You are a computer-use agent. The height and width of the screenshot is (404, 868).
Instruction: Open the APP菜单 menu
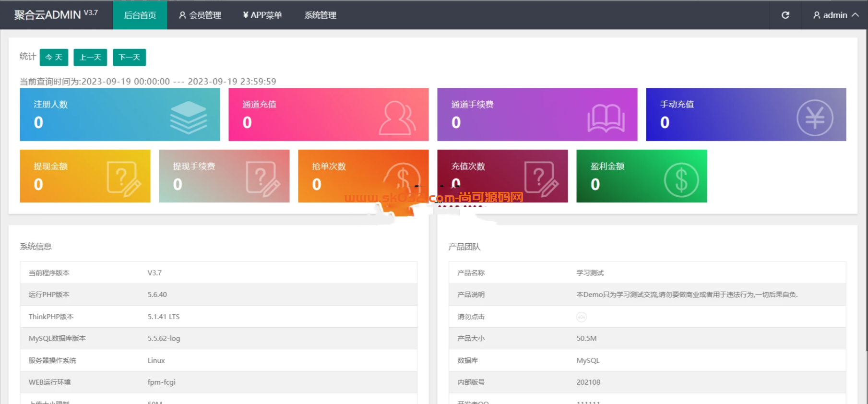pos(262,15)
